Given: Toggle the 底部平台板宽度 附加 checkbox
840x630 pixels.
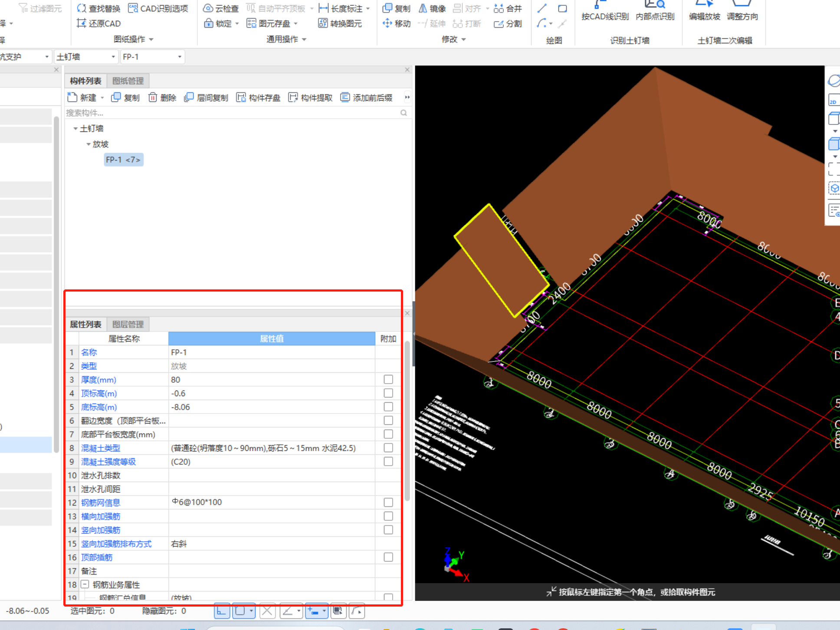Looking at the screenshot, I should pos(388,434).
